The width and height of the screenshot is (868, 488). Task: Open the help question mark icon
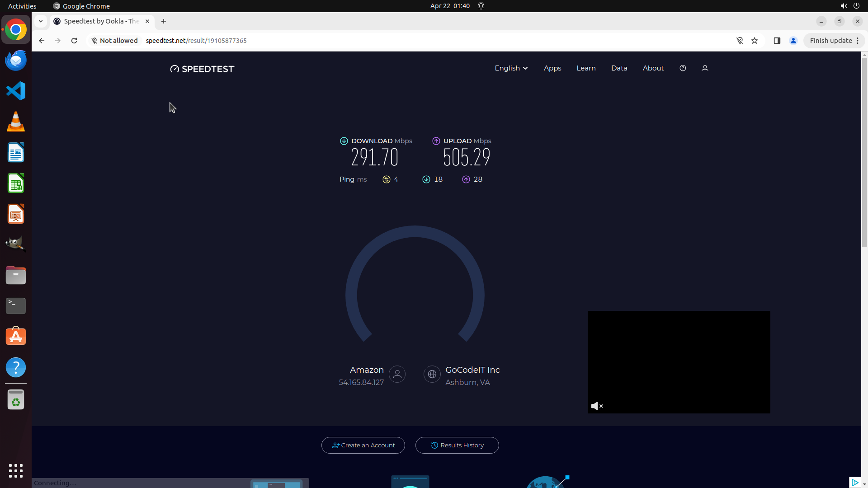(683, 68)
